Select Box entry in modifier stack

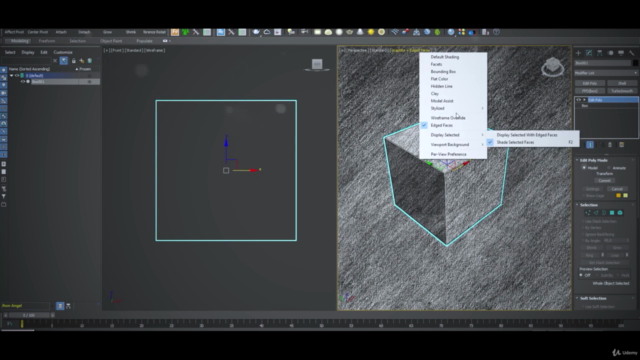coord(584,106)
